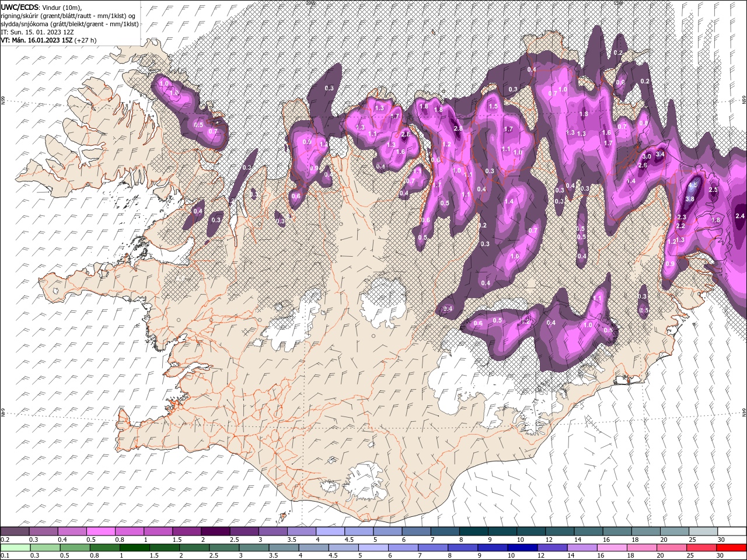Screen dimensions: 747x560
Task: Select top scale swatch between 8 and 9
Action: [473, 531]
